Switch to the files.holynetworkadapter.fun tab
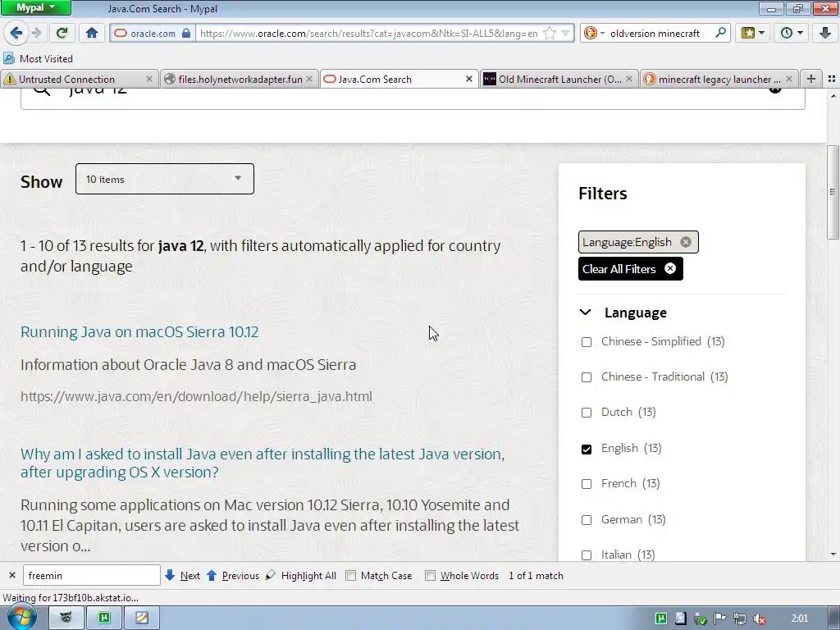Image resolution: width=840 pixels, height=630 pixels. point(240,80)
